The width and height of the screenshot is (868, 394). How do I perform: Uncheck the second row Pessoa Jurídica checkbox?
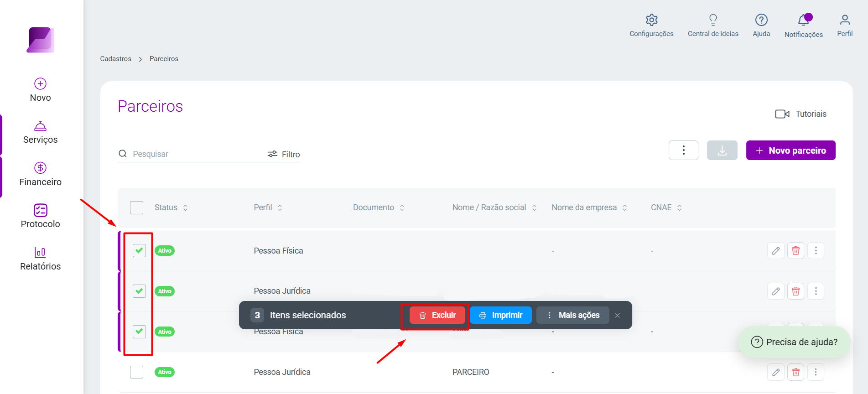coord(139,291)
